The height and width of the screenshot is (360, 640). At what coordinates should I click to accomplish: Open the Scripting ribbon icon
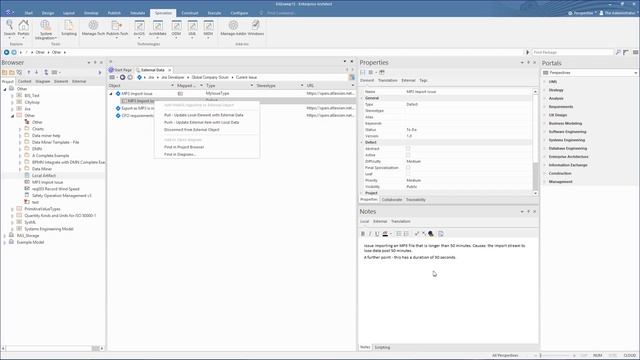tap(69, 28)
